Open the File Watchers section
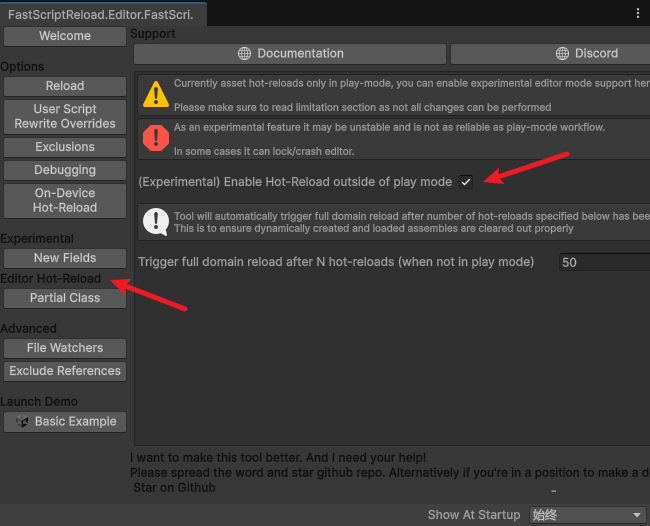The height and width of the screenshot is (526, 650). coord(65,348)
